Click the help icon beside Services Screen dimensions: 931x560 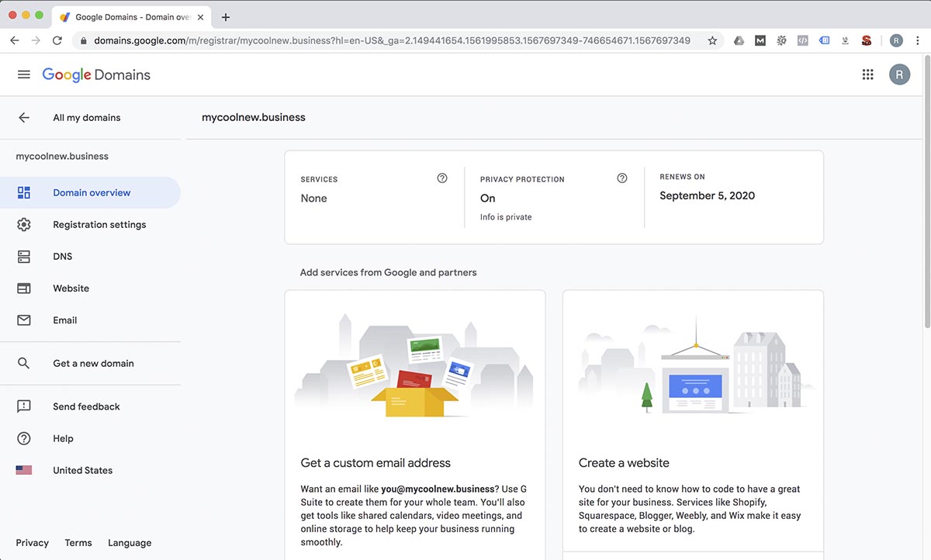click(x=442, y=178)
